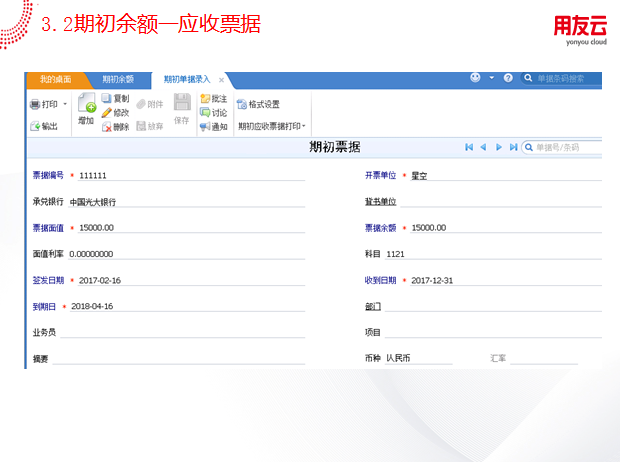Open the Print dropdown arrow
620x462 pixels.
[x=65, y=104]
